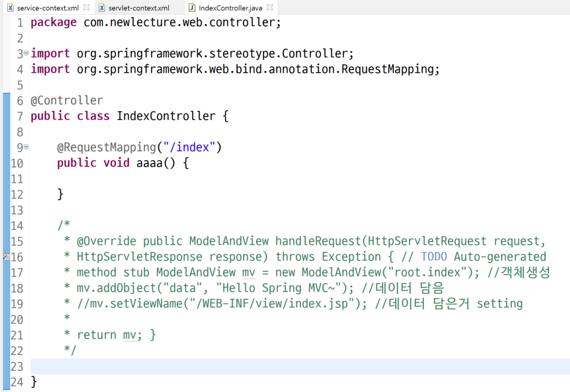Switch to the servlet-context.xml tab
This screenshot has height=392, width=570.
[x=139, y=8]
